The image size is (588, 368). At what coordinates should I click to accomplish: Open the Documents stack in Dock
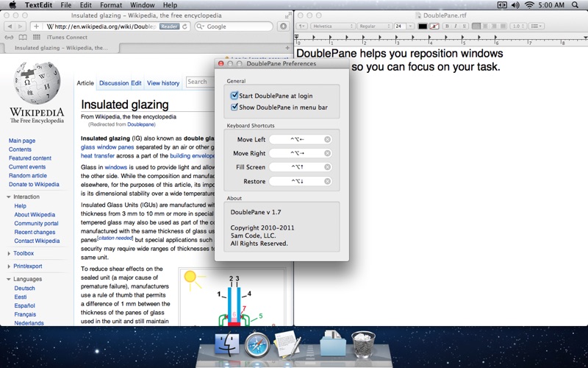click(333, 343)
